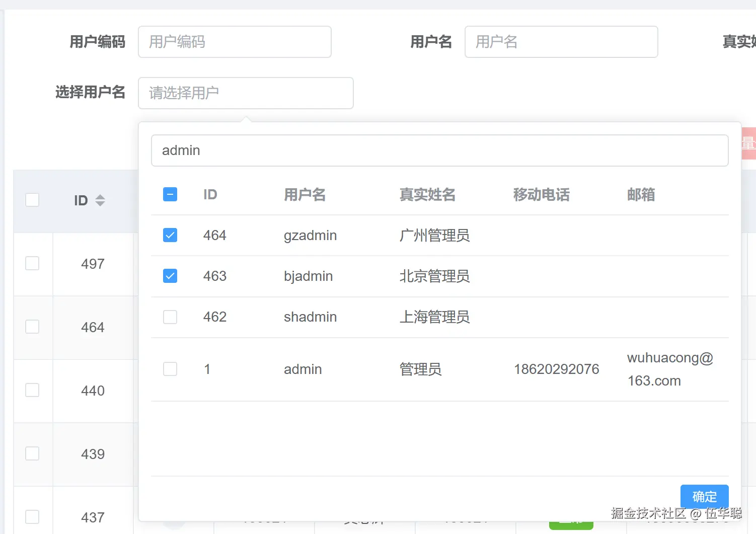Check the row 439 checkbox
Image resolution: width=756 pixels, height=534 pixels.
[32, 453]
